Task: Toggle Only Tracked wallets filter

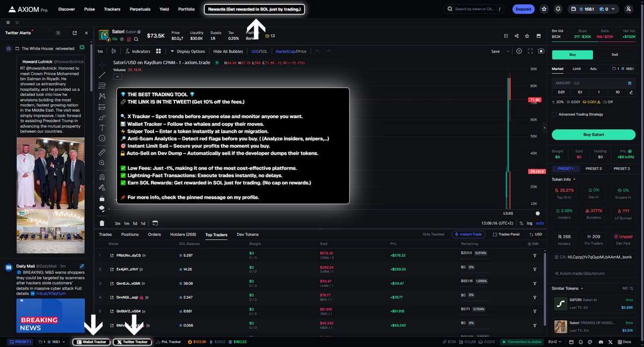Action: (x=434, y=234)
